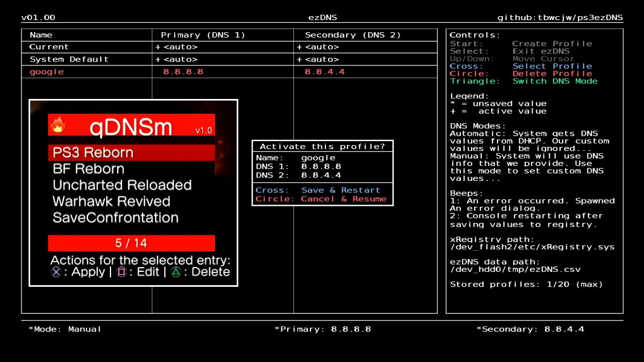Select the google profile row name

(x=47, y=72)
